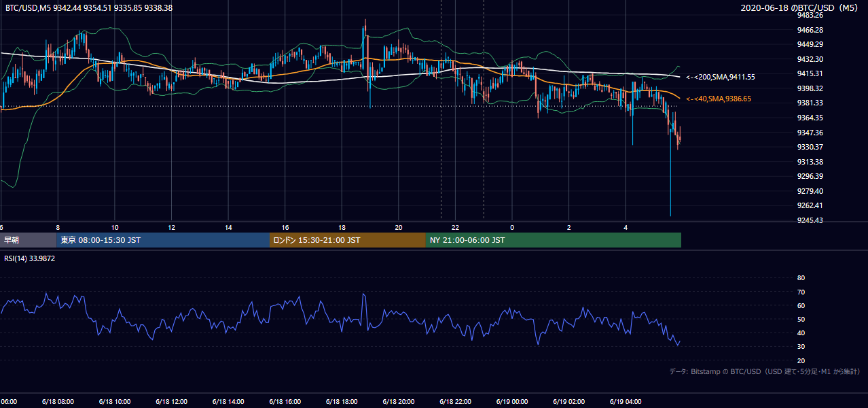868x408 pixels.
Task: Click the hour 18 tick under price chart
Action: tap(342, 227)
